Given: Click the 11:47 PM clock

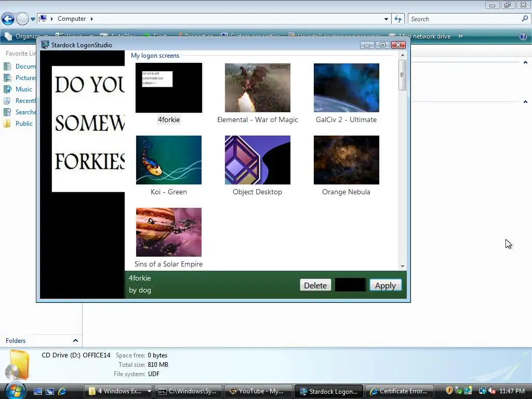Looking at the screenshot, I should (x=512, y=391).
